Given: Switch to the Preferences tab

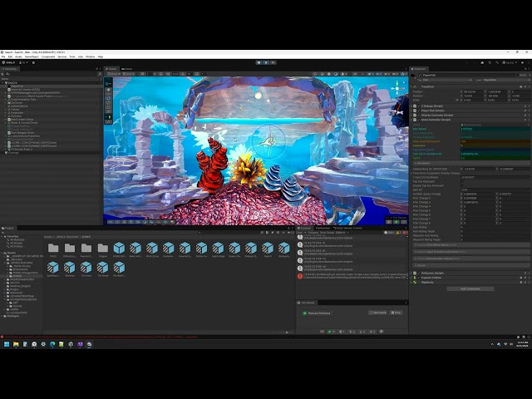Looking at the screenshot, I should click(323, 228).
